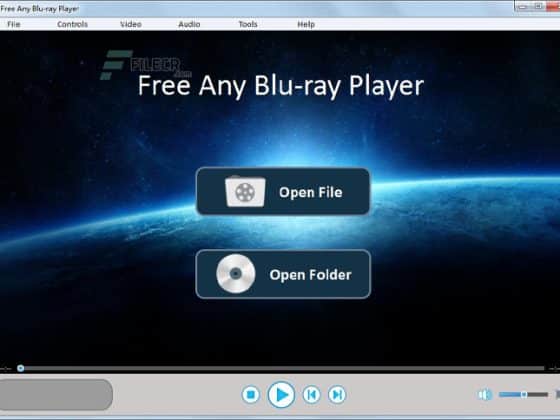Start playback with the Play button
560x420 pixels.
[x=281, y=395]
